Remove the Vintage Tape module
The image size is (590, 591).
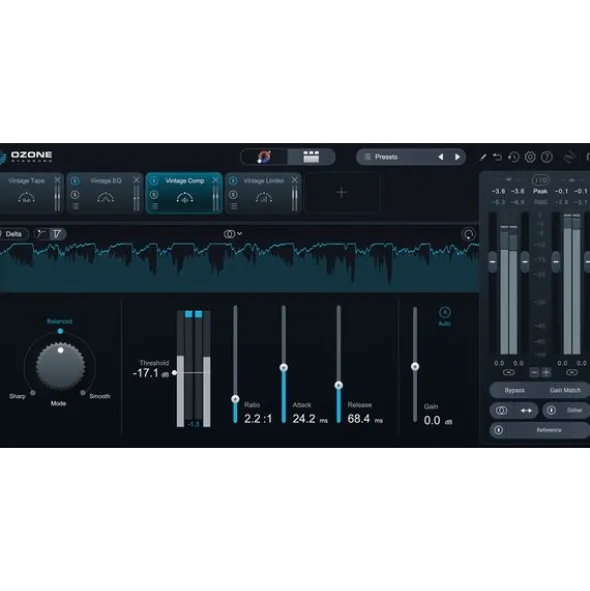57,180
